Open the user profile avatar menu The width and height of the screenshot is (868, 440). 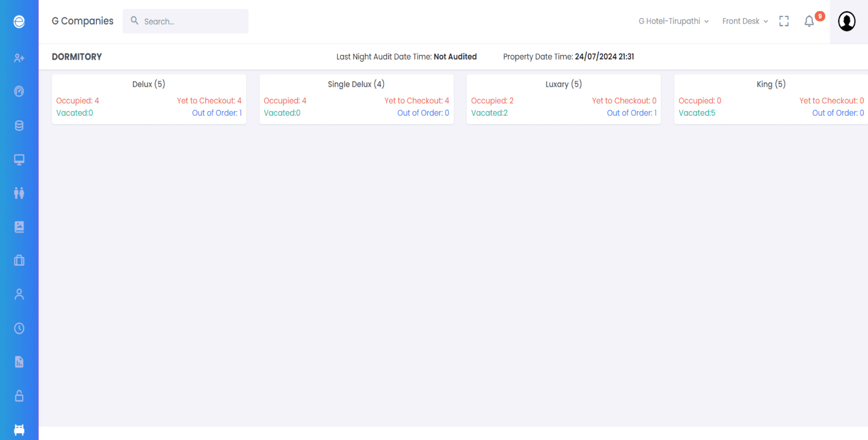click(846, 22)
